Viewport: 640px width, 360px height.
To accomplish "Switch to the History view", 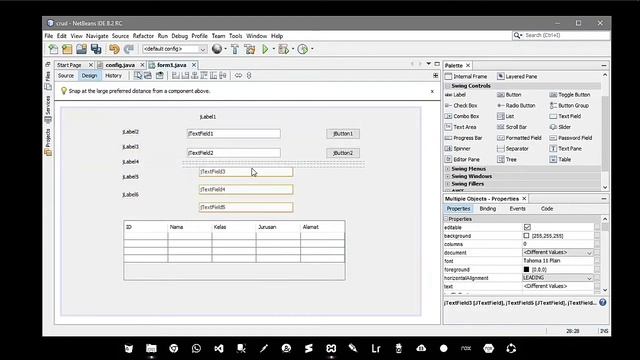I will pos(113,76).
